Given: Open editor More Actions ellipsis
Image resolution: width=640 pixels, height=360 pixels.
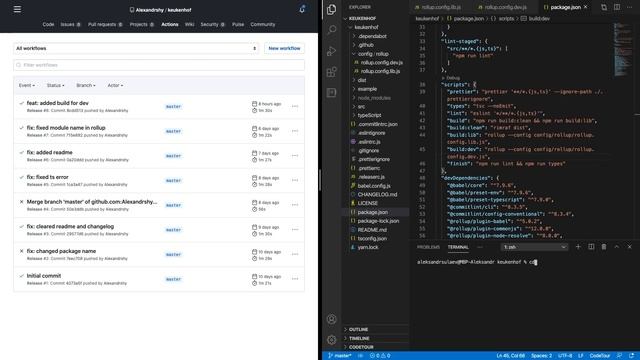Looking at the screenshot, I should (x=629, y=7).
